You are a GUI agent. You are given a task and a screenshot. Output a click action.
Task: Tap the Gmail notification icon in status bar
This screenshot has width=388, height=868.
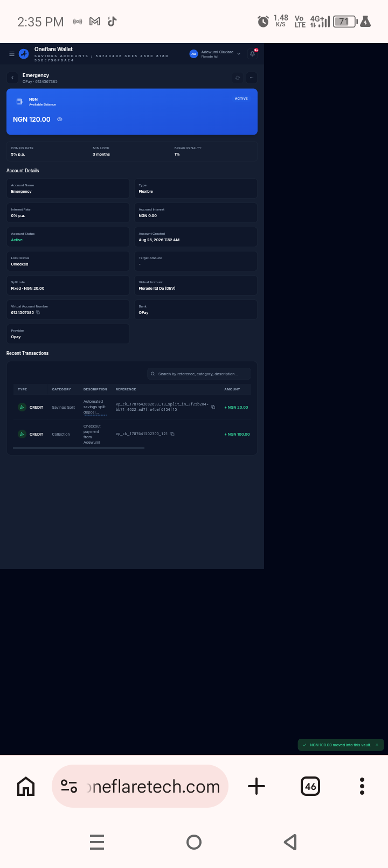click(x=95, y=22)
